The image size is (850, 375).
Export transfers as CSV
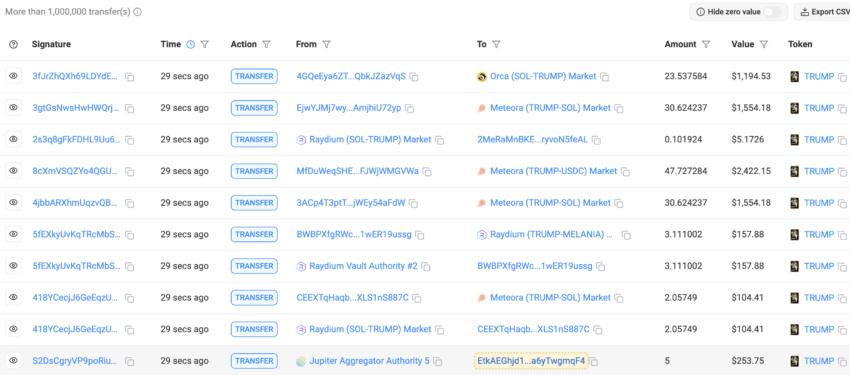pyautogui.click(x=823, y=11)
